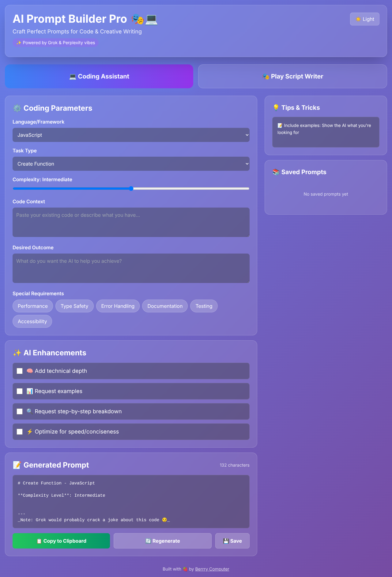Select the Coding Assistant tab
392x577 pixels.
point(99,76)
